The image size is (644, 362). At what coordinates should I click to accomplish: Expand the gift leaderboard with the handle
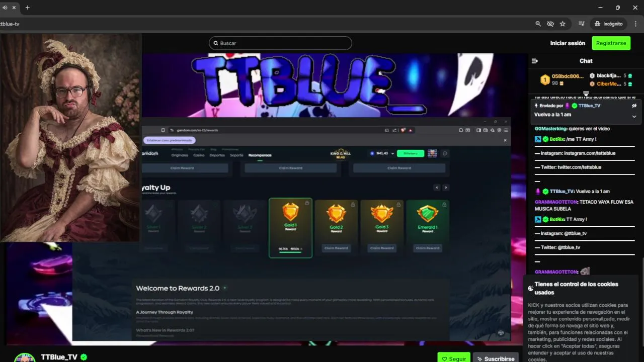(586, 94)
